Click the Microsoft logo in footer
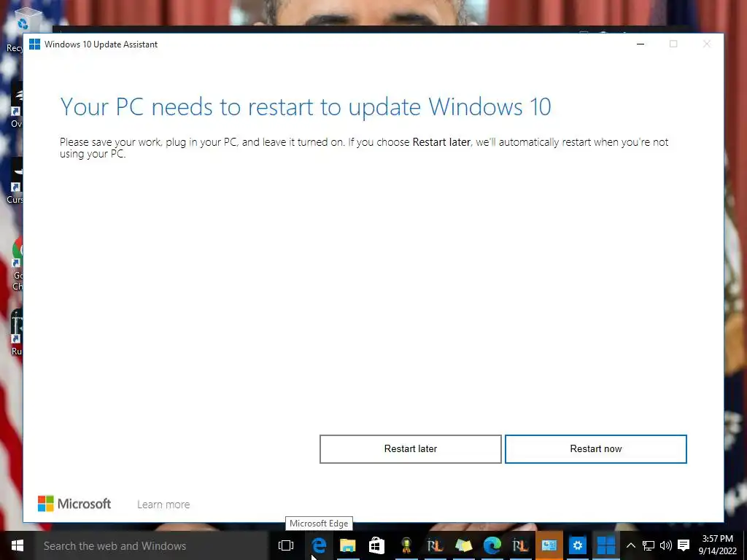The image size is (747, 560). (74, 504)
